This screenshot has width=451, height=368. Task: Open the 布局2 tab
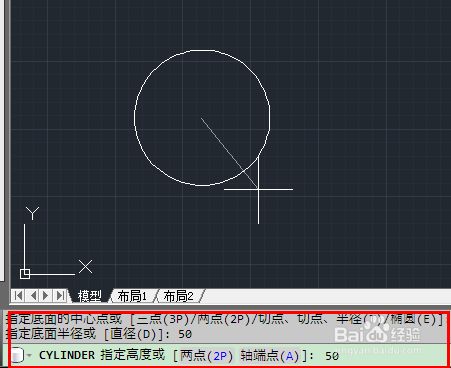coord(178,296)
